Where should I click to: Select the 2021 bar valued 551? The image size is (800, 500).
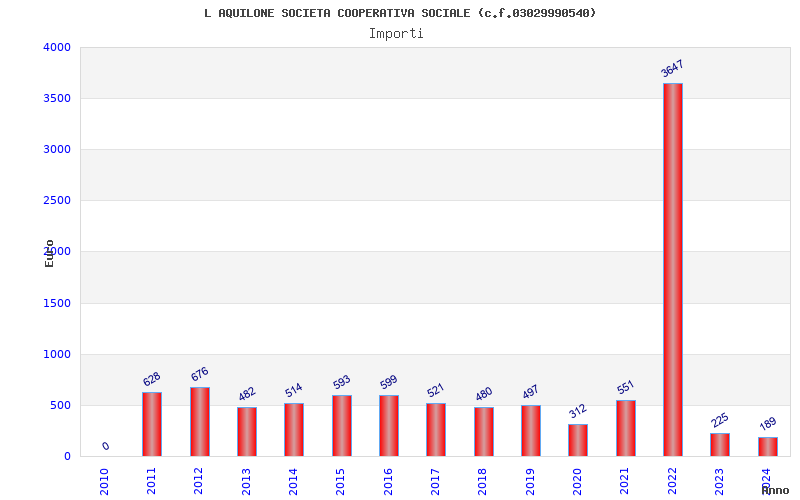(x=626, y=428)
